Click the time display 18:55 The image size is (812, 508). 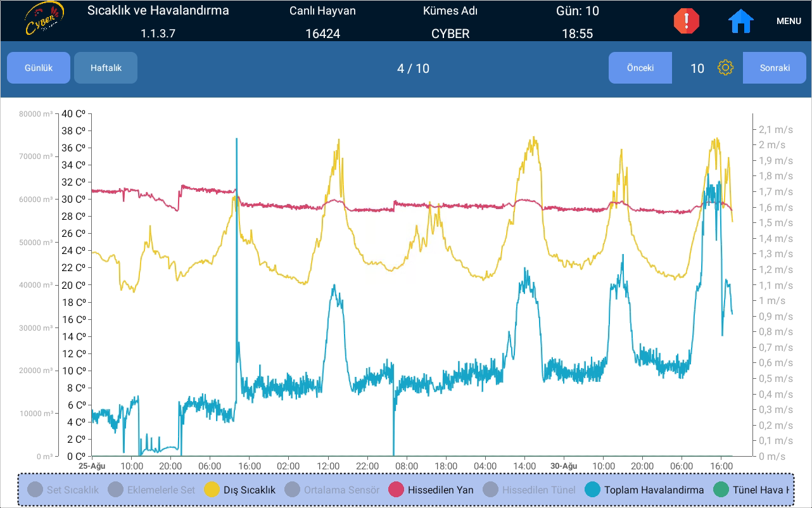[577, 34]
